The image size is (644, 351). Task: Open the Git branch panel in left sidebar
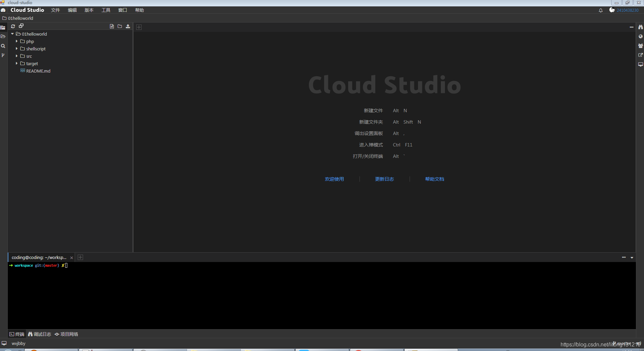(3, 55)
